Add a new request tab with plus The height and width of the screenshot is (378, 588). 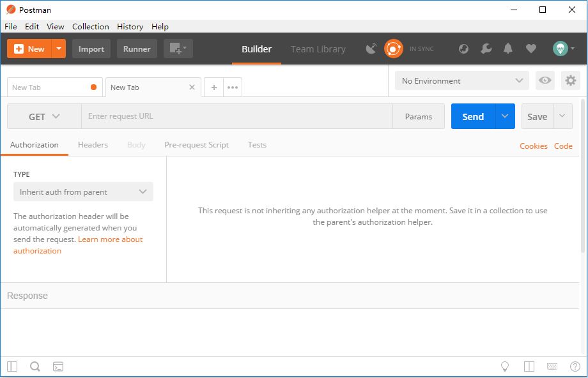[213, 87]
